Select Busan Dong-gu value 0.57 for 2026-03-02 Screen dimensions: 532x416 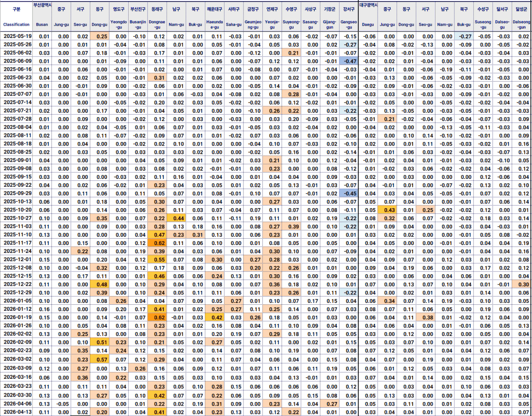(100, 359)
